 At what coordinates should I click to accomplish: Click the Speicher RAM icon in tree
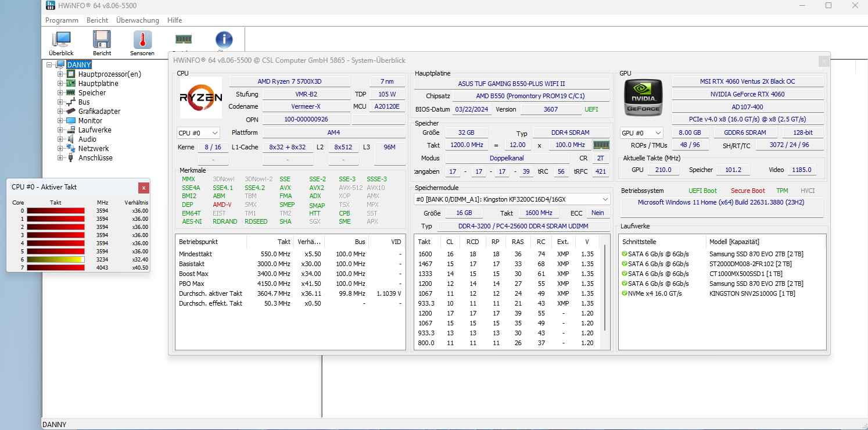tap(71, 93)
